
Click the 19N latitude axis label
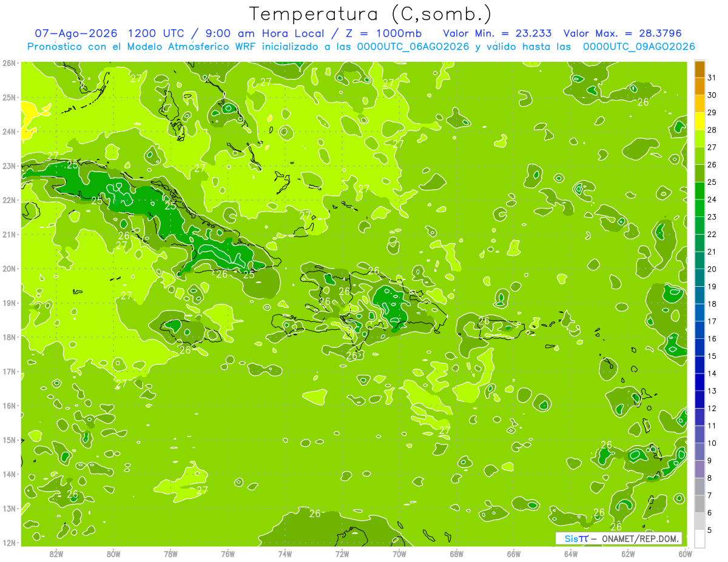coord(9,303)
